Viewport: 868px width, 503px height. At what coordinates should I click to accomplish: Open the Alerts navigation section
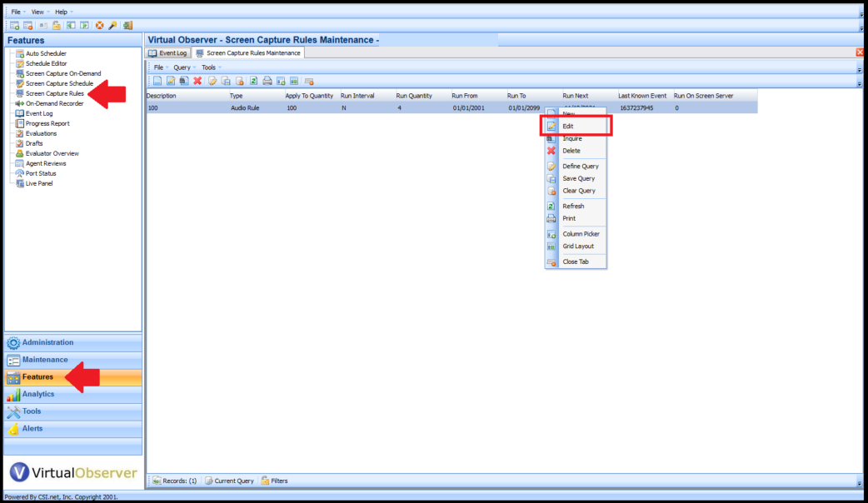pyautogui.click(x=73, y=428)
